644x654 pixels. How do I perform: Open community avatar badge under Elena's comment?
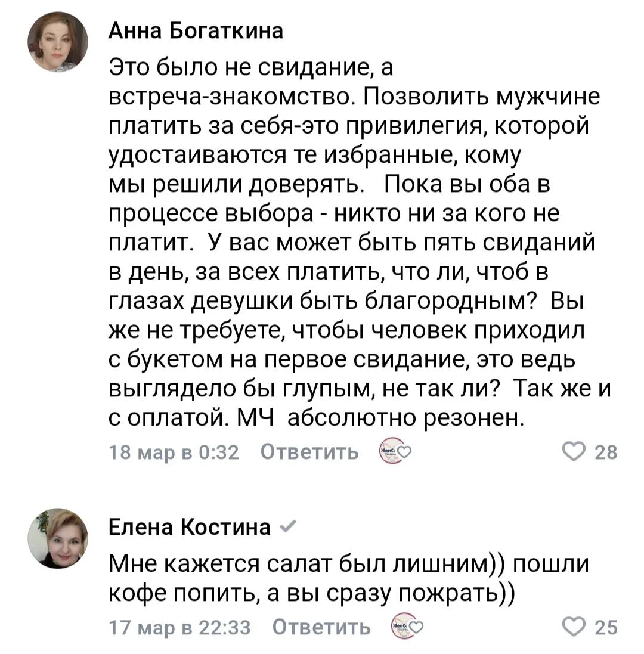(x=399, y=627)
